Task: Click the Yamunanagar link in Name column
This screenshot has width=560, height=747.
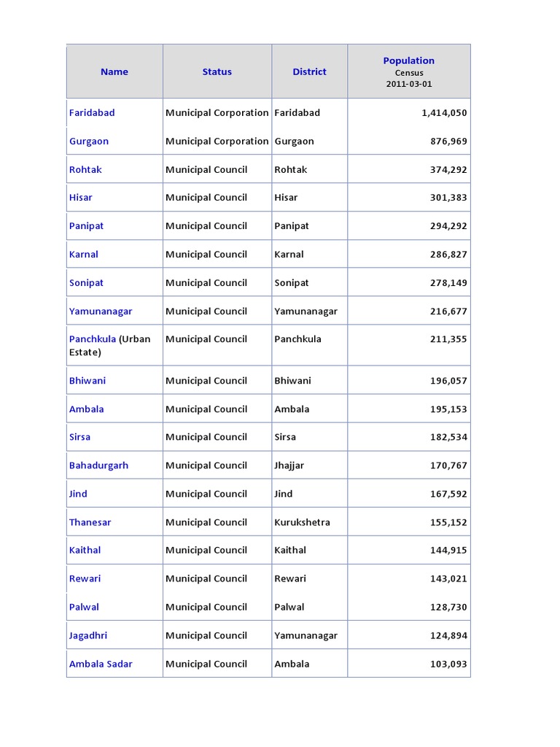Action: [101, 311]
